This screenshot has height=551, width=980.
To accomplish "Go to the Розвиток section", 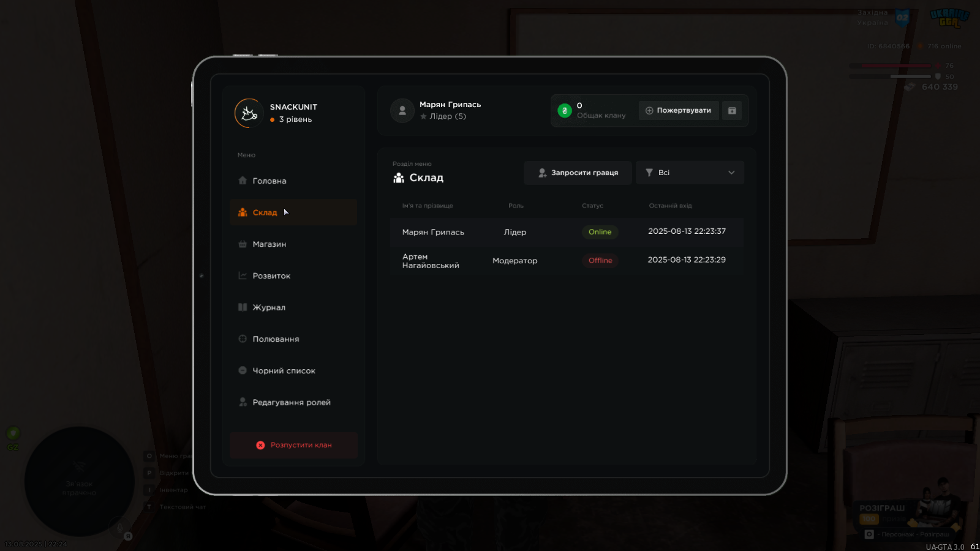I will [293, 276].
